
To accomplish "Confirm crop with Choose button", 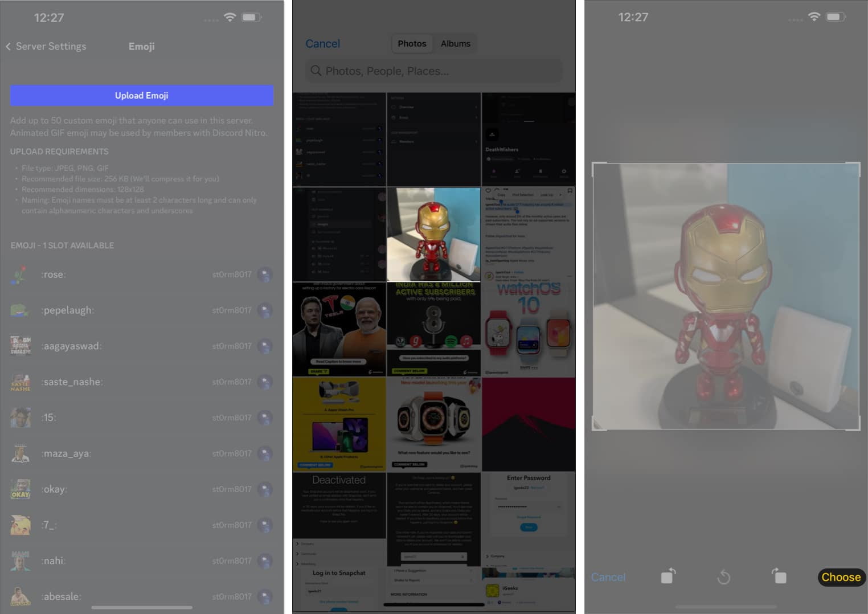I will pyautogui.click(x=841, y=577).
